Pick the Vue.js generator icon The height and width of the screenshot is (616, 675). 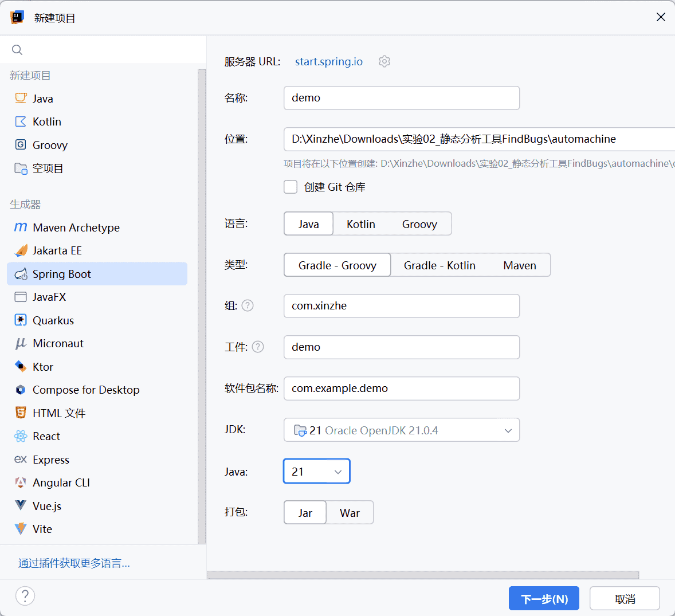[21, 506]
